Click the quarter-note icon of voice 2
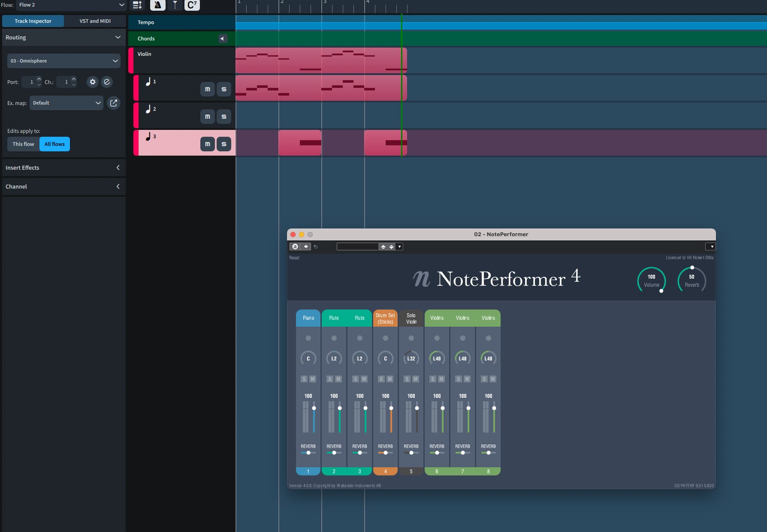Image resolution: width=767 pixels, height=532 pixels. [148, 109]
